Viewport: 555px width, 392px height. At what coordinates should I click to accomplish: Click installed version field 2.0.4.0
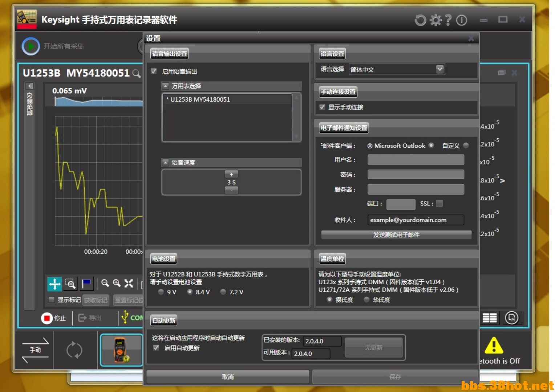tap(322, 341)
